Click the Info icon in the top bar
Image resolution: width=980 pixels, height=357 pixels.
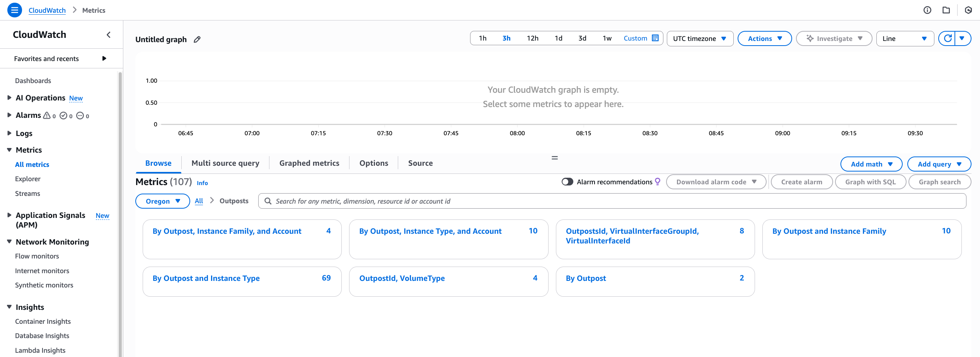[927, 10]
